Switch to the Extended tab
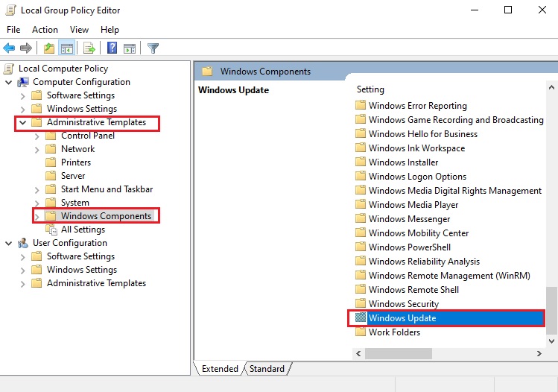 [x=220, y=368]
